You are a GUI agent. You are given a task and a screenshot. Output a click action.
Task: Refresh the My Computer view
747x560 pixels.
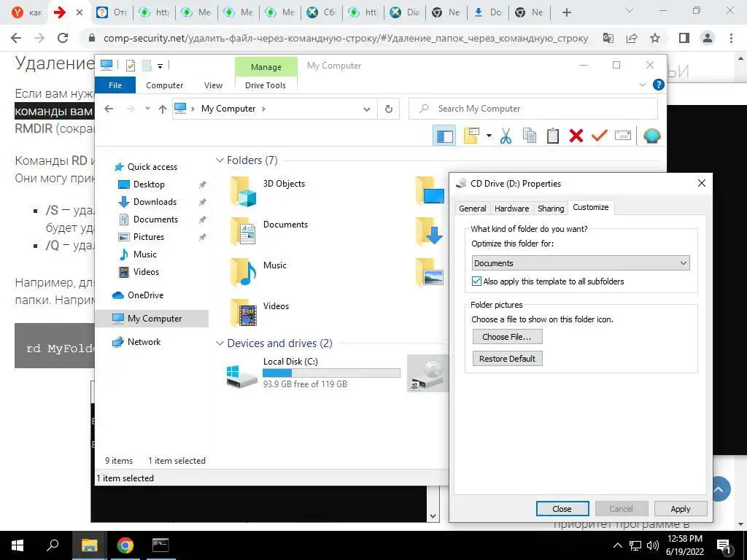coord(389,109)
